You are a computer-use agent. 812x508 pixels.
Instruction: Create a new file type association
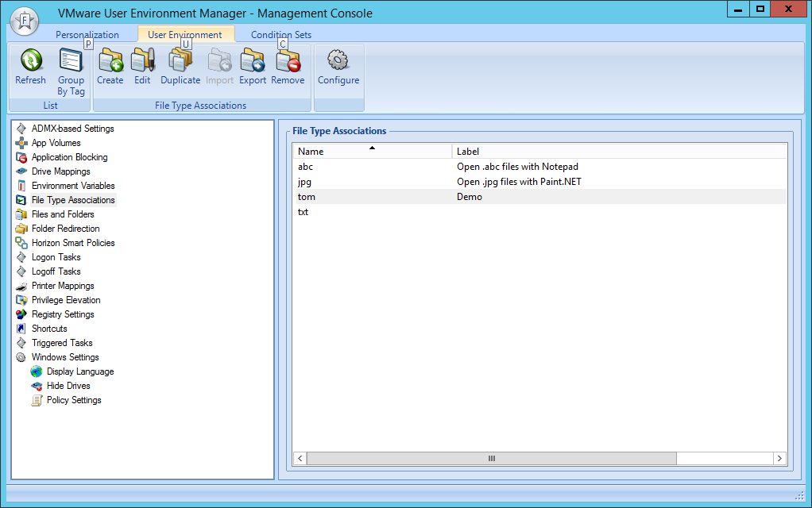pyautogui.click(x=110, y=61)
